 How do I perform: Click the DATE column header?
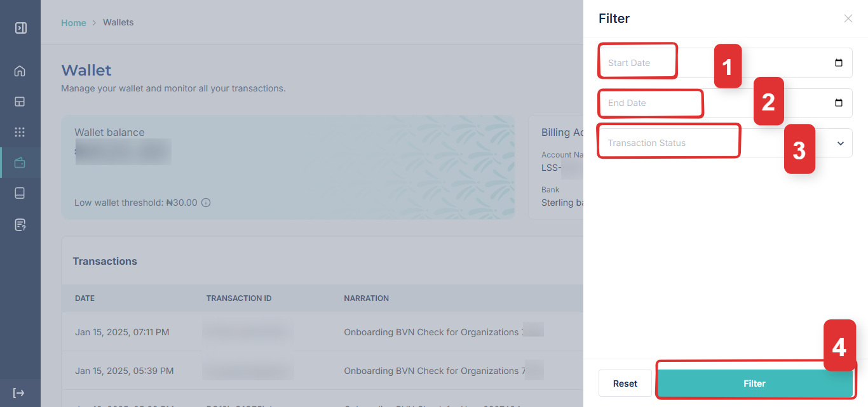[x=85, y=298]
